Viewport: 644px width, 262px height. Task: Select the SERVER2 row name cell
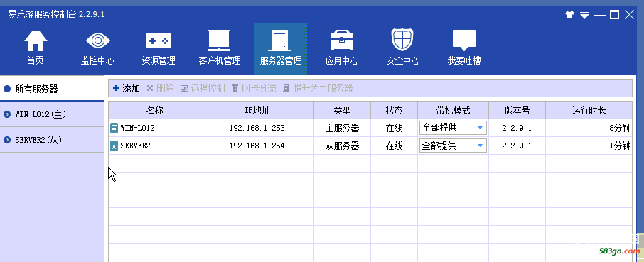pyautogui.click(x=154, y=146)
